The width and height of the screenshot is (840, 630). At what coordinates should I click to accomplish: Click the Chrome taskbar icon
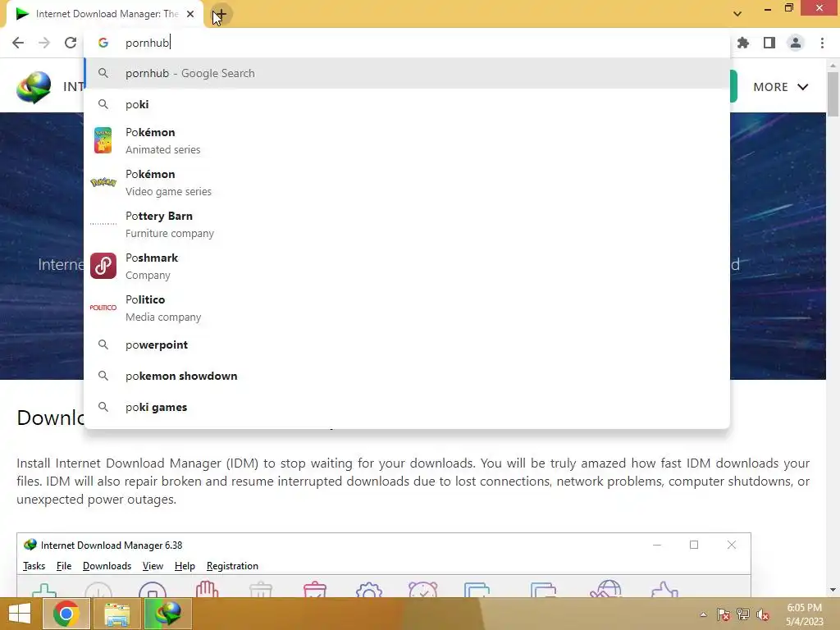[x=66, y=614]
